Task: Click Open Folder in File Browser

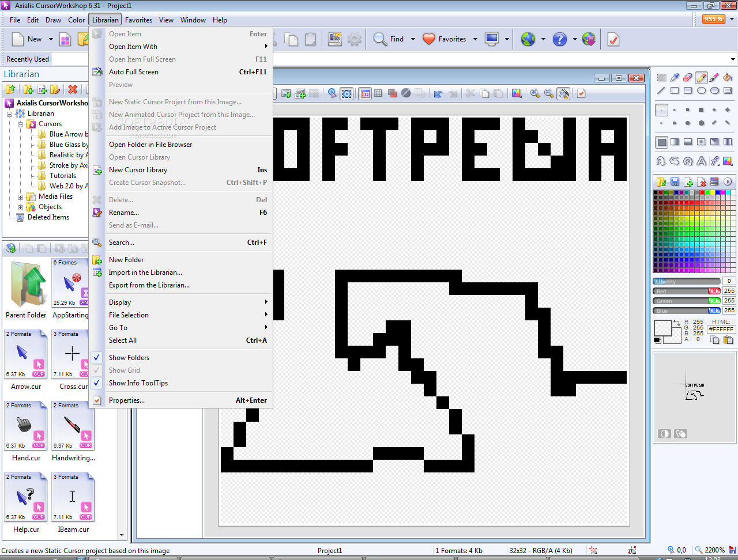Action: (x=180, y=145)
